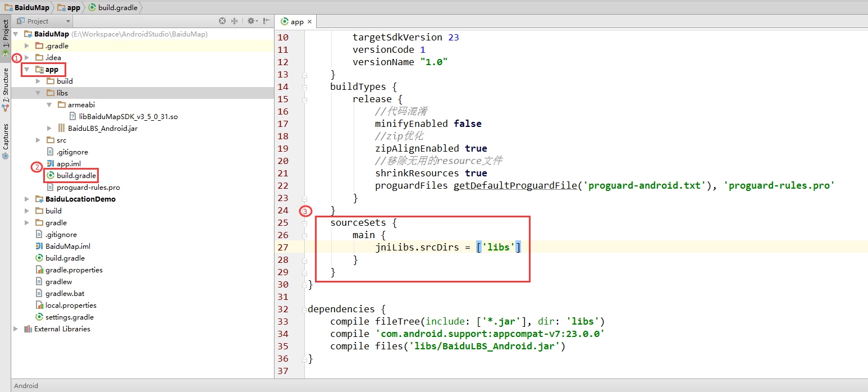This screenshot has width=868, height=392.
Task: Click the src folder icon
Action: 51,140
